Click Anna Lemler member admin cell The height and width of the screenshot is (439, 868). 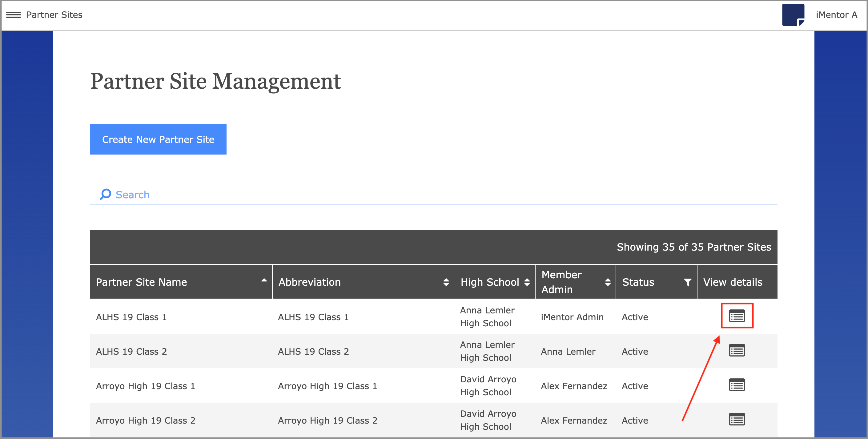coord(568,351)
